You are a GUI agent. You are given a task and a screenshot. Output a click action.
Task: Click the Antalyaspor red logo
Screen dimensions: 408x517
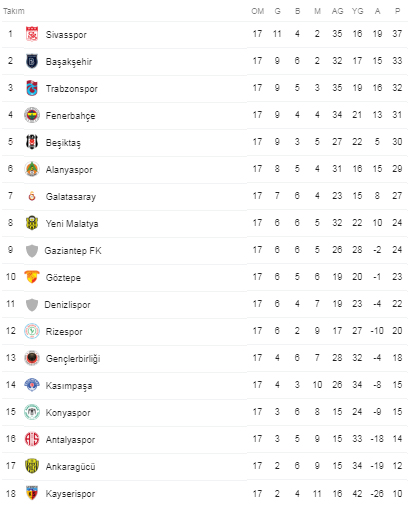coord(32,439)
